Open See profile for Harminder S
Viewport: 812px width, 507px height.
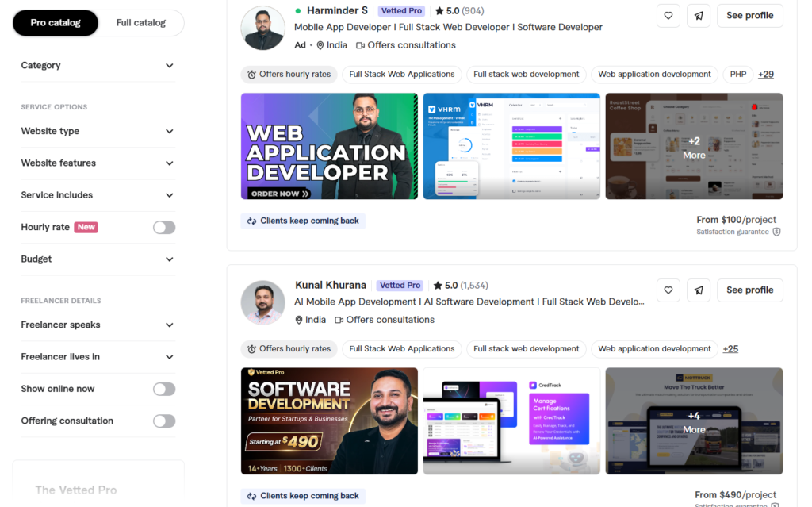coord(750,16)
